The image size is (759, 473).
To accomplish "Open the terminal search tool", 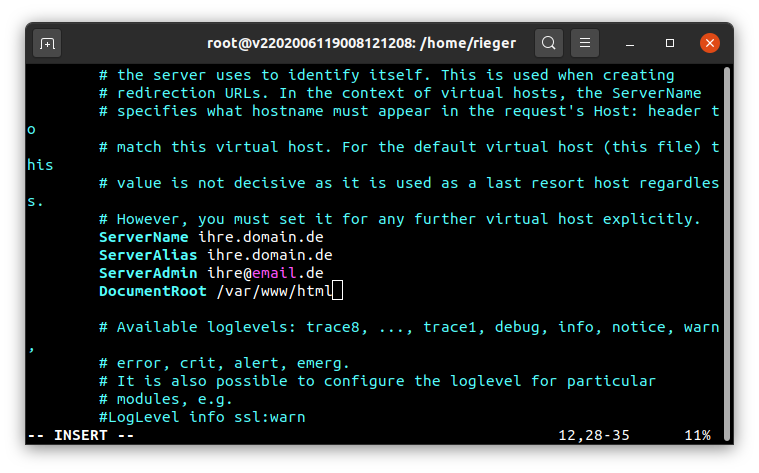I will click(x=548, y=43).
